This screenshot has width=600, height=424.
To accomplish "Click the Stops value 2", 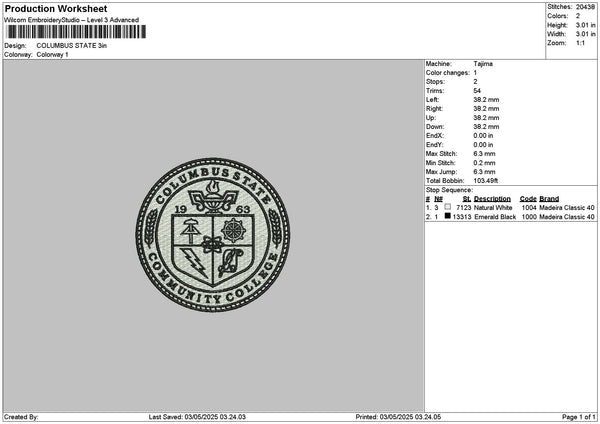I will pos(475,82).
